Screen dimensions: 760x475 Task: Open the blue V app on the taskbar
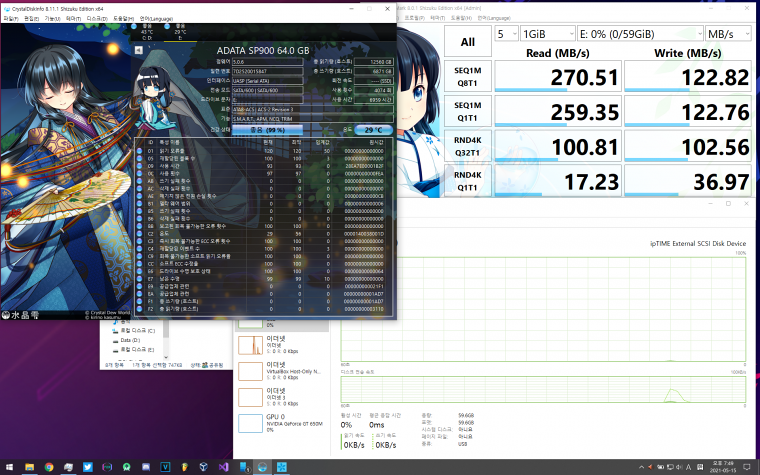coord(165,467)
